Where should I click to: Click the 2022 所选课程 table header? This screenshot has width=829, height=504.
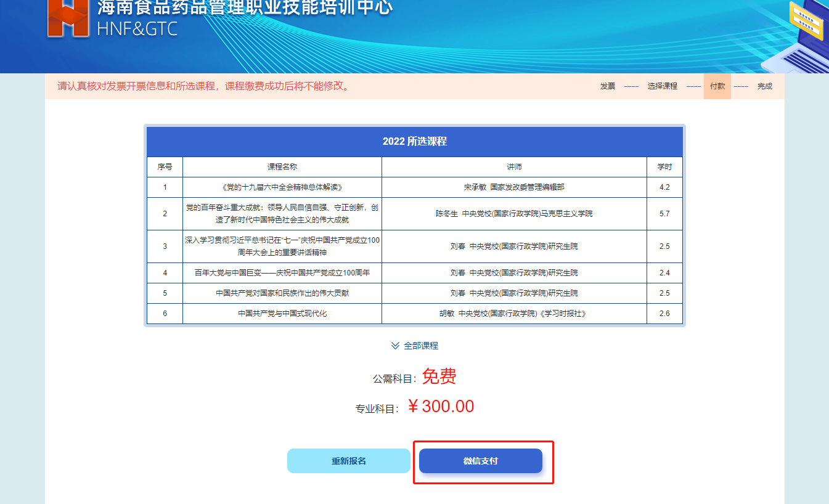(414, 141)
